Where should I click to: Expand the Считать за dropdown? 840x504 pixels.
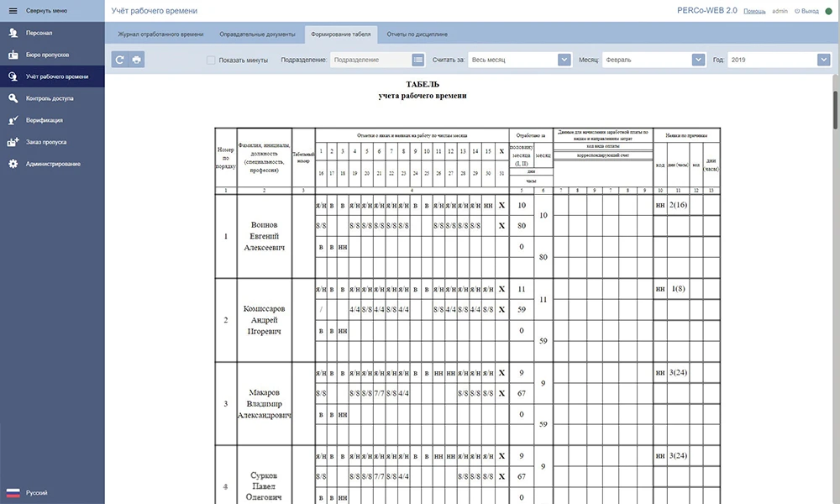pyautogui.click(x=564, y=60)
